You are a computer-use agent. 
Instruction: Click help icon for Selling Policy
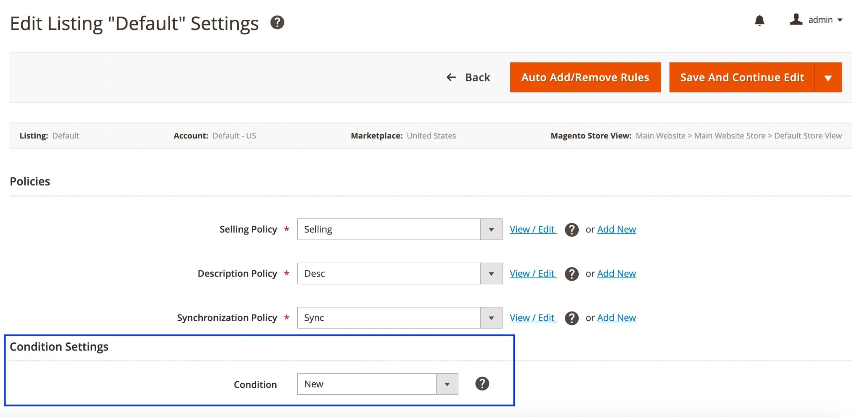point(571,230)
